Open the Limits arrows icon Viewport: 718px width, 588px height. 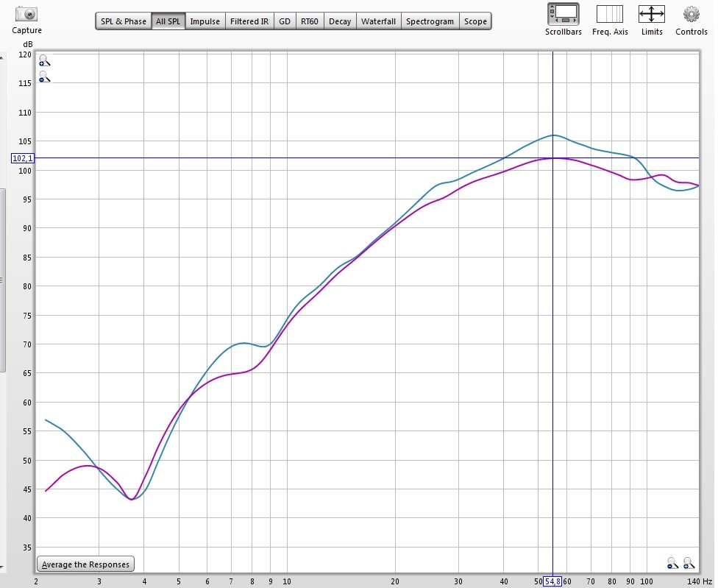coord(652,14)
